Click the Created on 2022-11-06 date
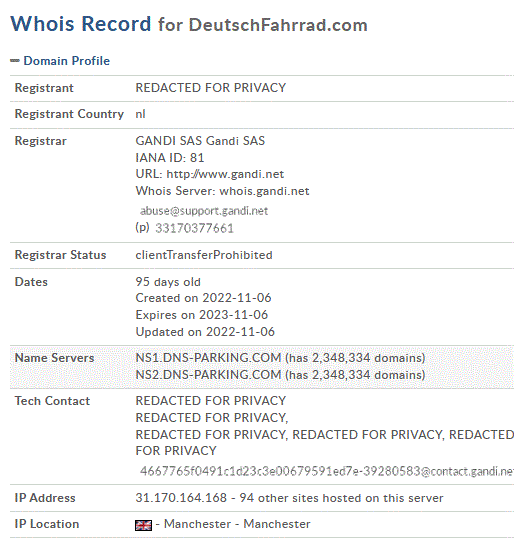The image size is (514, 543). pyautogui.click(x=203, y=298)
